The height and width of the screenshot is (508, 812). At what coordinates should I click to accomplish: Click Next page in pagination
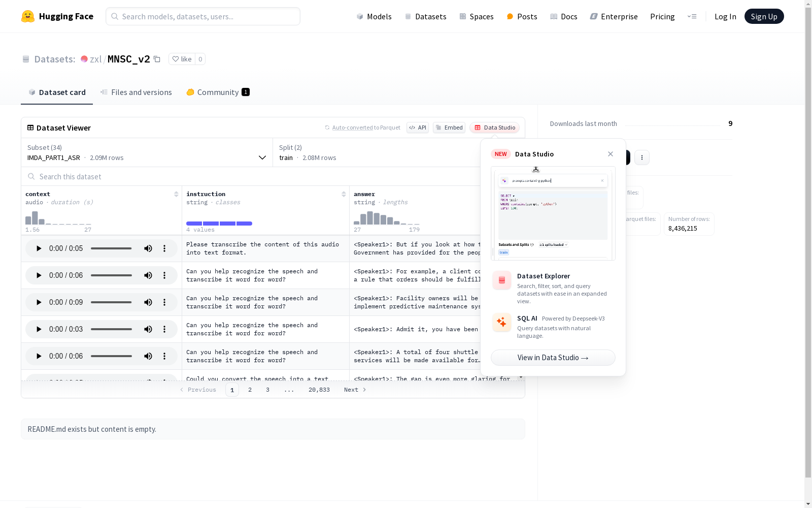point(355,390)
